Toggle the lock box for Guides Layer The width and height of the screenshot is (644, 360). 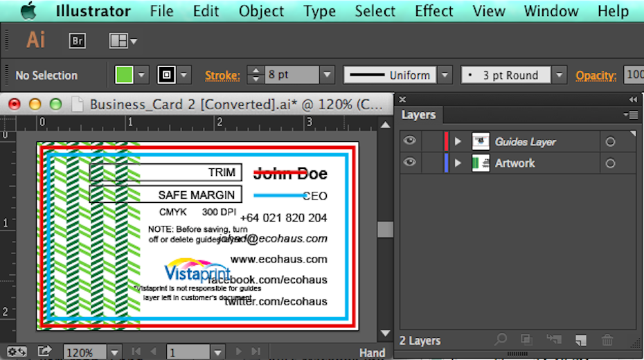pos(432,141)
